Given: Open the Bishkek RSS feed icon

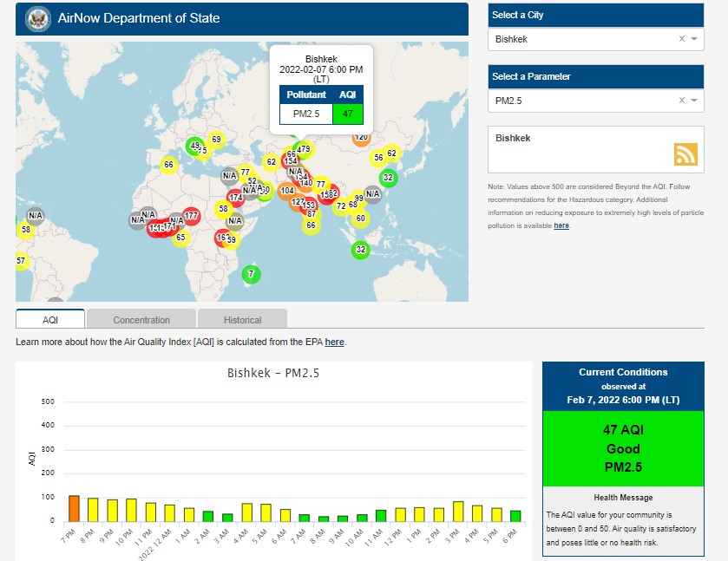Looking at the screenshot, I should coord(685,153).
